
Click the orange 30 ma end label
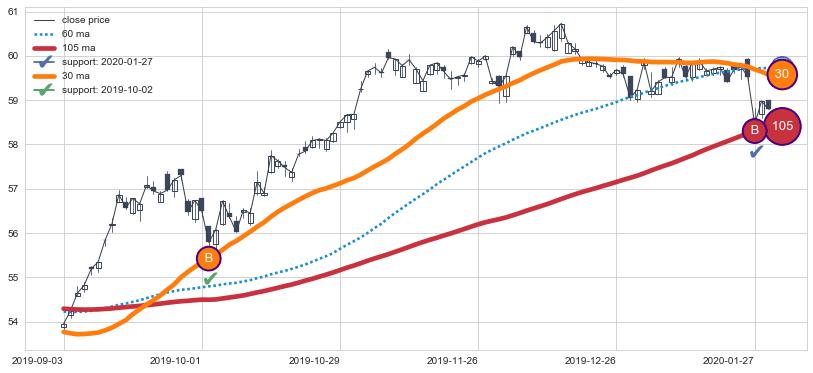pyautogui.click(x=782, y=74)
